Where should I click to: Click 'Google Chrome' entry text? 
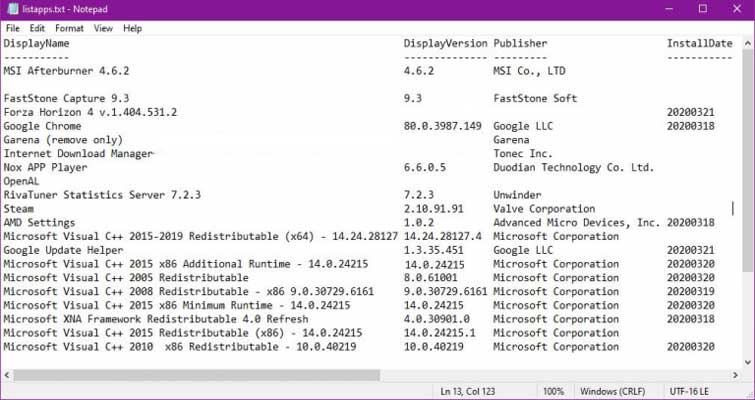[42, 126]
